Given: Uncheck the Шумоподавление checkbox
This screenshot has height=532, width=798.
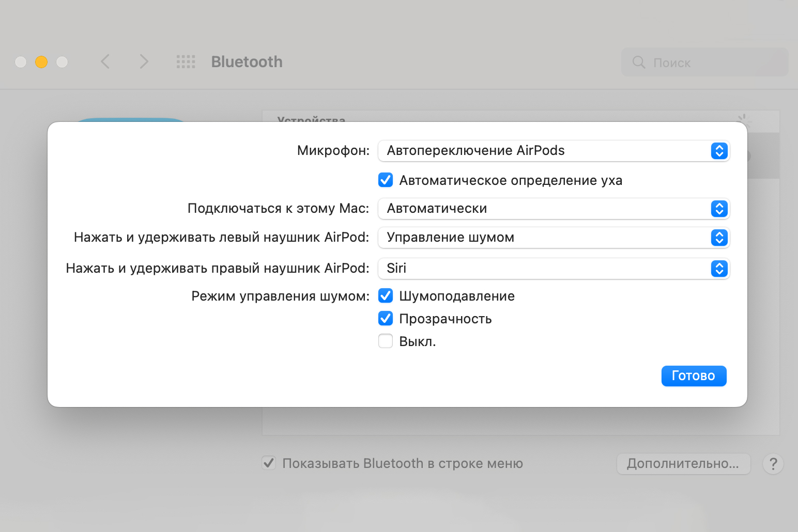Looking at the screenshot, I should (x=386, y=296).
